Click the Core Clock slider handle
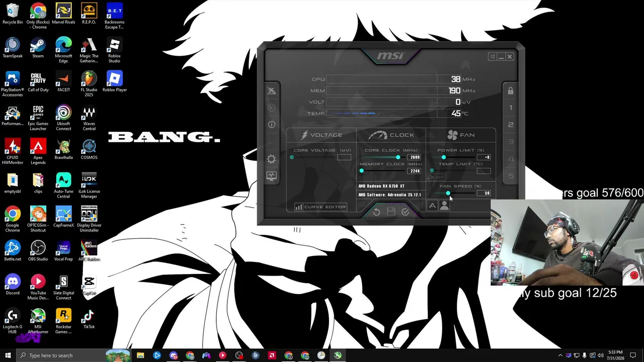This screenshot has width=644, height=362. pyautogui.click(x=398, y=157)
